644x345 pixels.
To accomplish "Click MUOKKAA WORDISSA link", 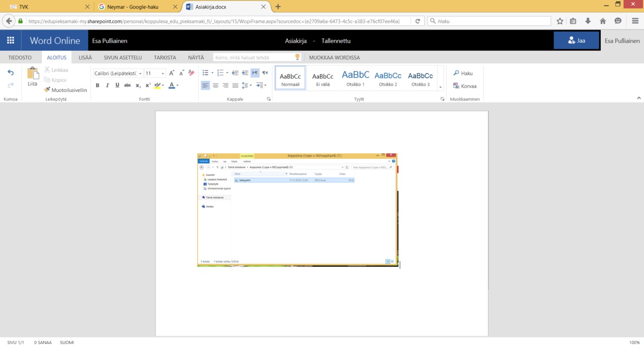I will point(334,57).
